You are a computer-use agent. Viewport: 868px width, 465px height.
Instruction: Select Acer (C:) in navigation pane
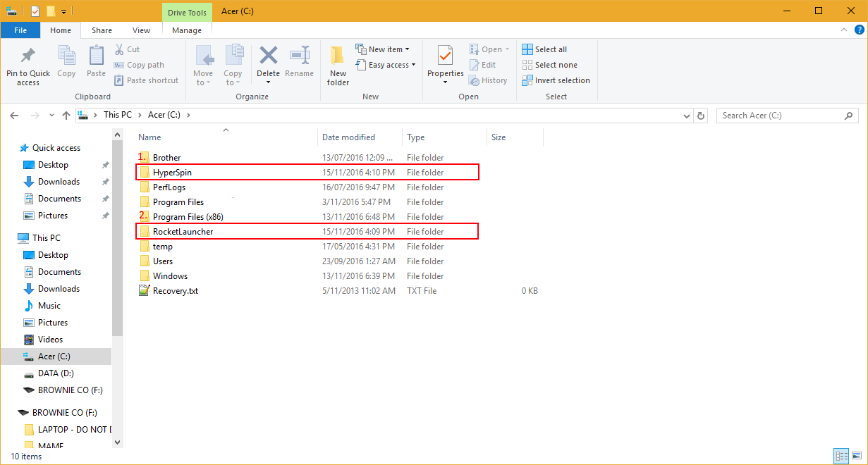[56, 356]
